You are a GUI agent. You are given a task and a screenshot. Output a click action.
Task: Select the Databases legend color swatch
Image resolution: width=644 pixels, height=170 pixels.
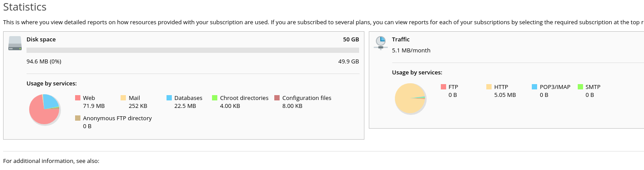(169, 98)
